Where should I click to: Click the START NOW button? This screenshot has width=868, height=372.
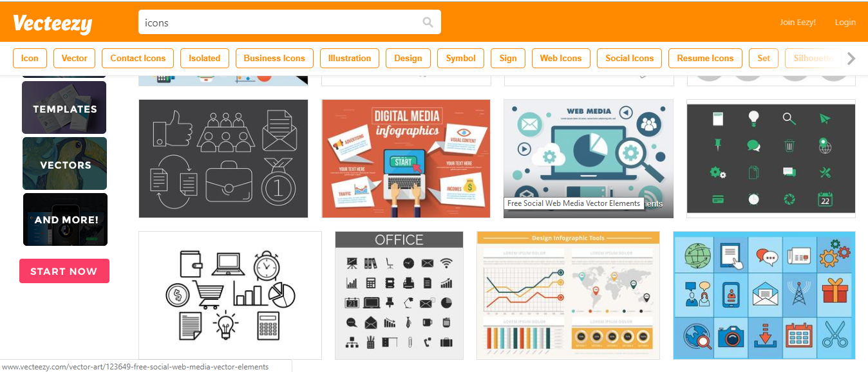coord(64,271)
